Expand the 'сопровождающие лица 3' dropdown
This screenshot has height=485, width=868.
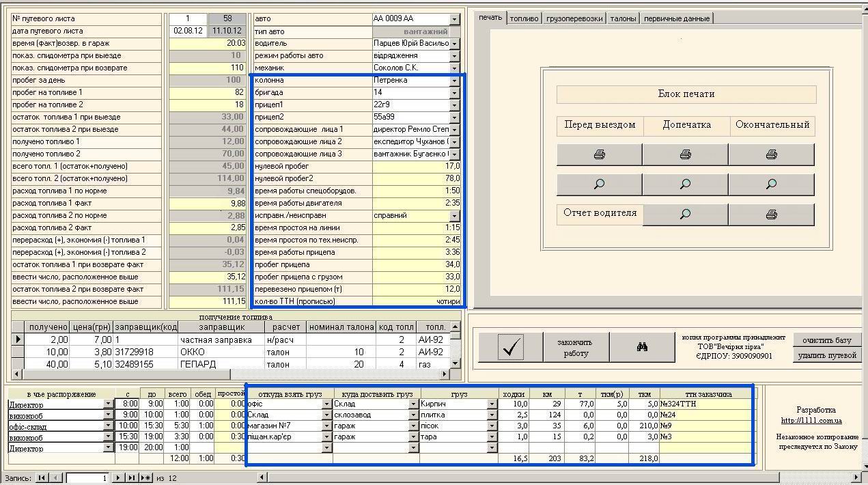pos(455,154)
